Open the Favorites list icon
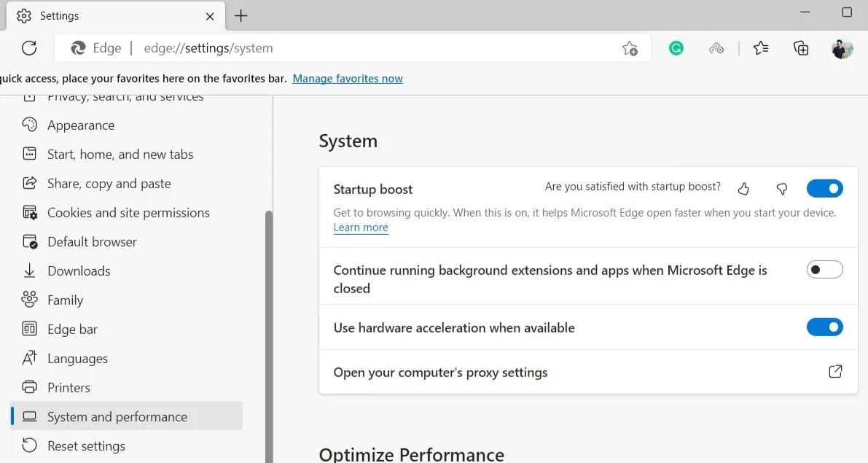 click(x=761, y=47)
